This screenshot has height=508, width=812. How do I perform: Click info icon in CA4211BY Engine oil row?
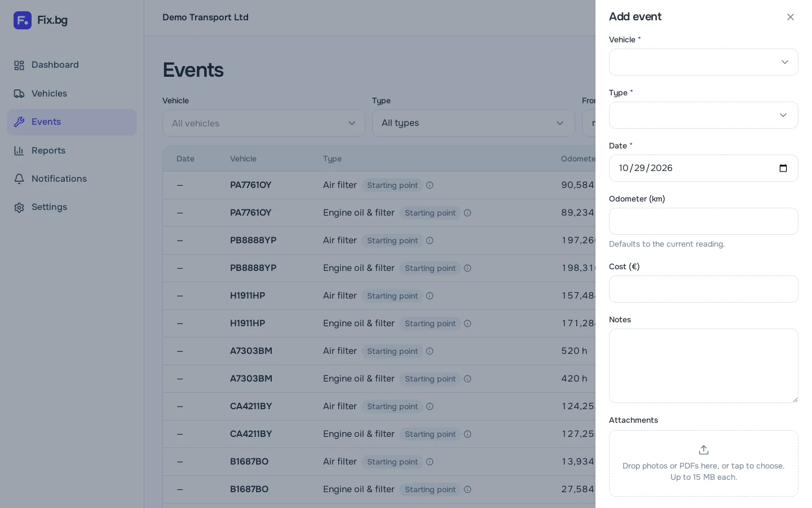click(467, 434)
